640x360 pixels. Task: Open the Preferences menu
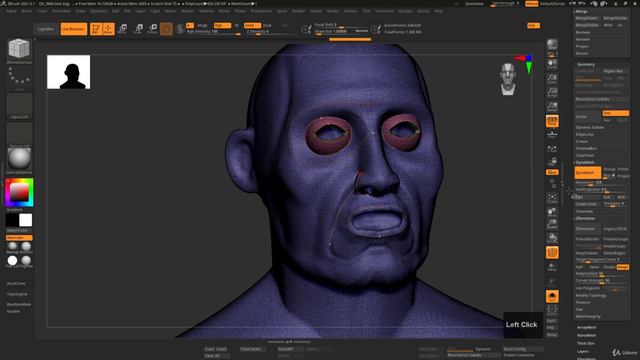[261, 11]
